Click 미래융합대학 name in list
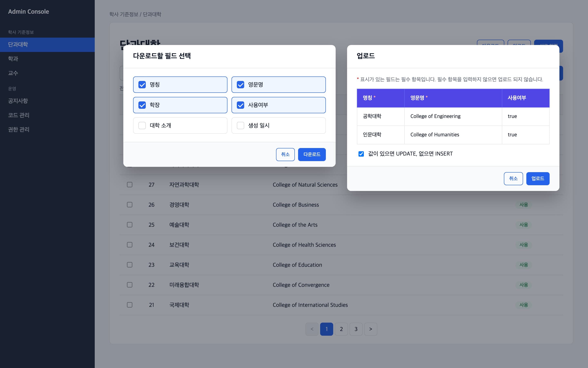The height and width of the screenshot is (368, 588). [x=184, y=285]
